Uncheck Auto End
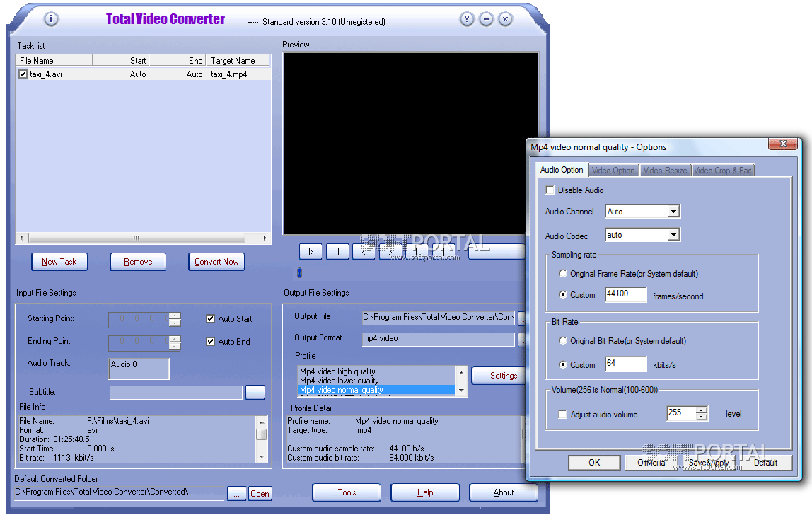Viewport: 812px width, 520px height. [x=210, y=341]
